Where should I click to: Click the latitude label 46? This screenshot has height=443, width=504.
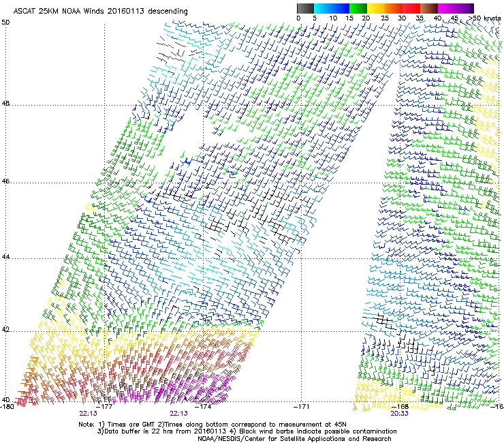tap(5, 181)
